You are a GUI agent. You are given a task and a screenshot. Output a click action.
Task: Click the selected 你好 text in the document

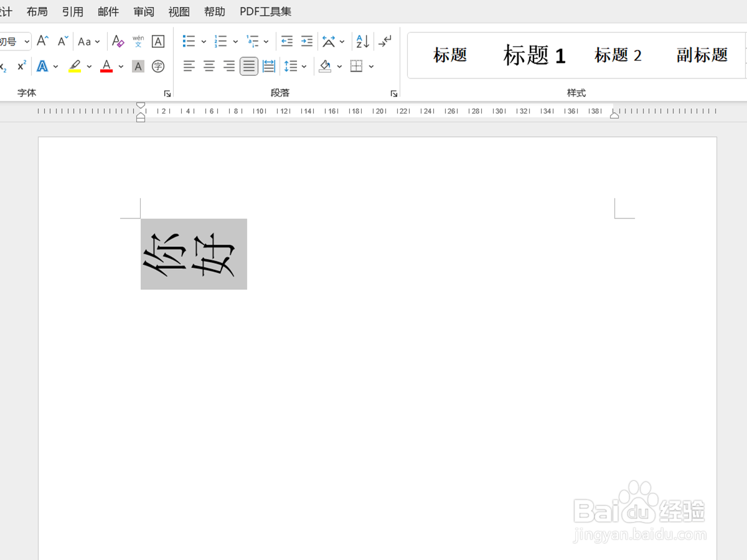click(194, 254)
